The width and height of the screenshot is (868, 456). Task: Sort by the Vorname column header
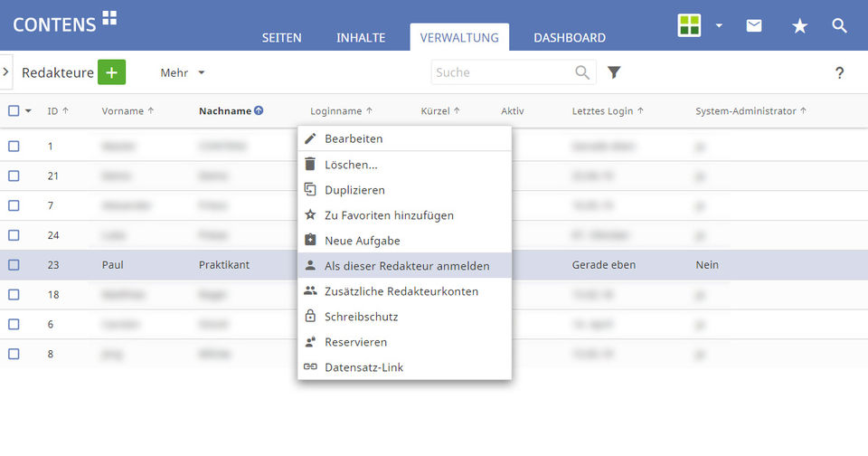click(x=127, y=110)
